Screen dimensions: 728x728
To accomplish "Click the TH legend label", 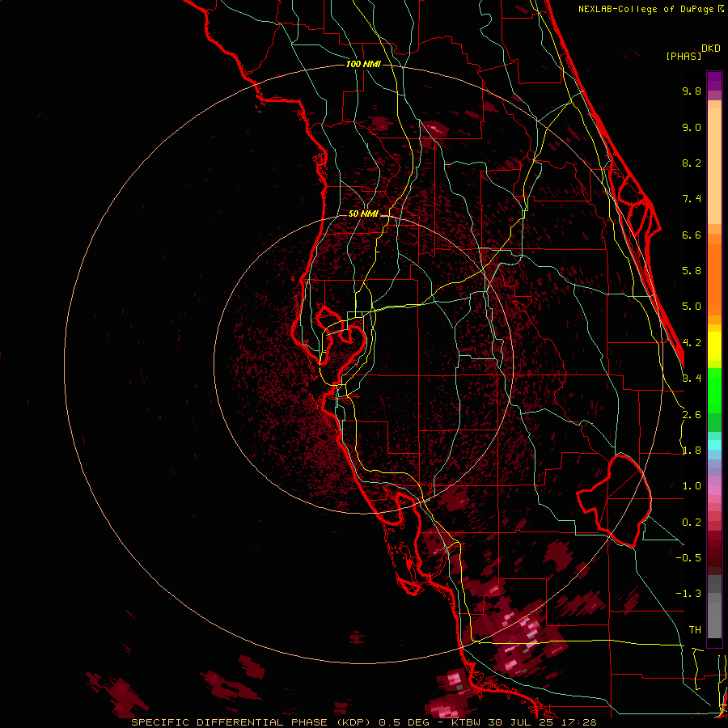I will (x=695, y=630).
